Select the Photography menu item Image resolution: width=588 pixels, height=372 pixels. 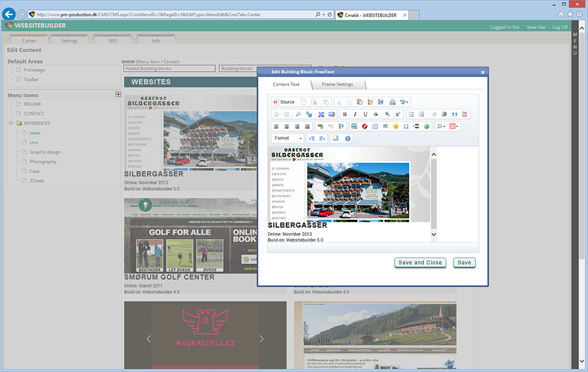(43, 161)
